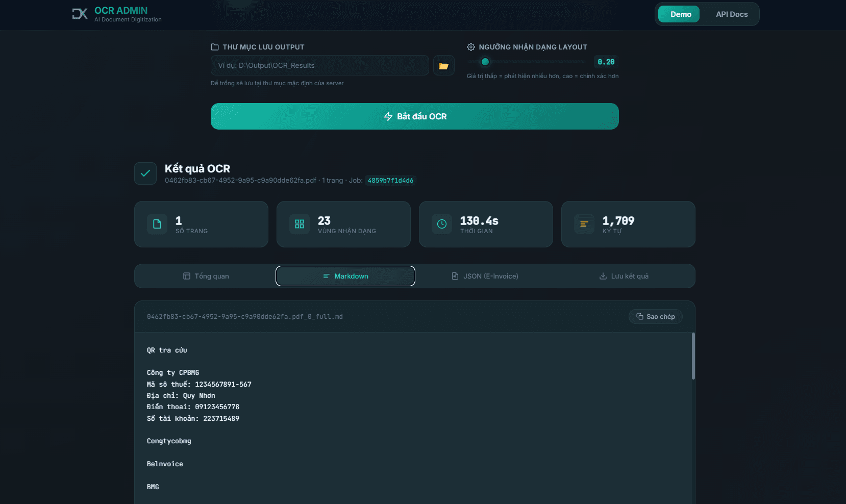Open folder browser with the folder icon button

pyautogui.click(x=443, y=66)
